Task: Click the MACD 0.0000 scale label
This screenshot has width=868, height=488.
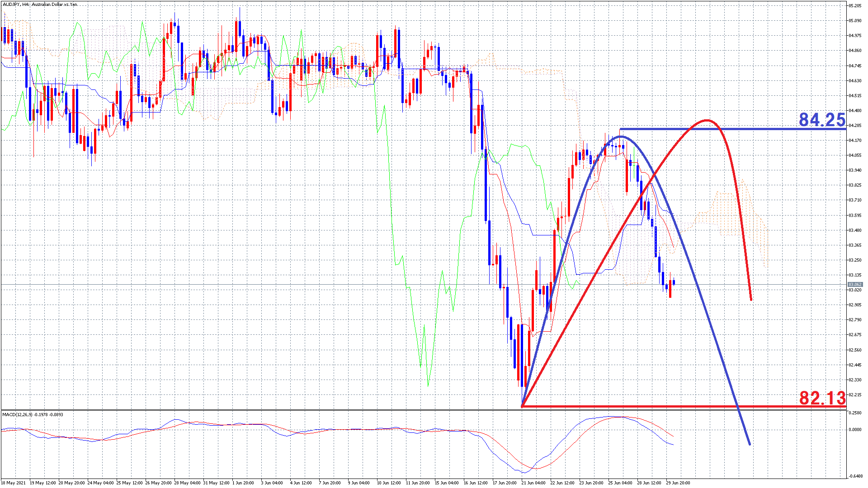Action: click(x=855, y=430)
